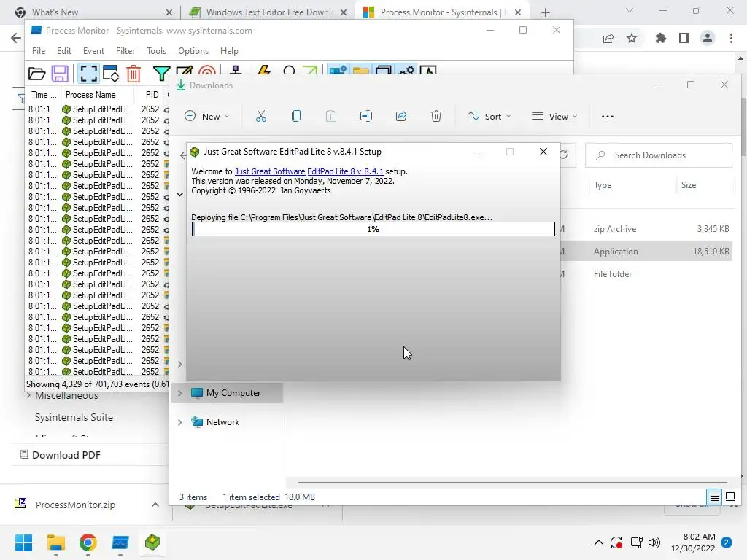Open ProcessMonitor.zip download options chevron
The image size is (747, 560).
155,505
